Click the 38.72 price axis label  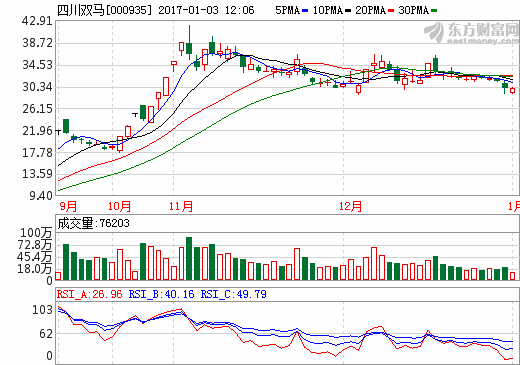pos(37,43)
